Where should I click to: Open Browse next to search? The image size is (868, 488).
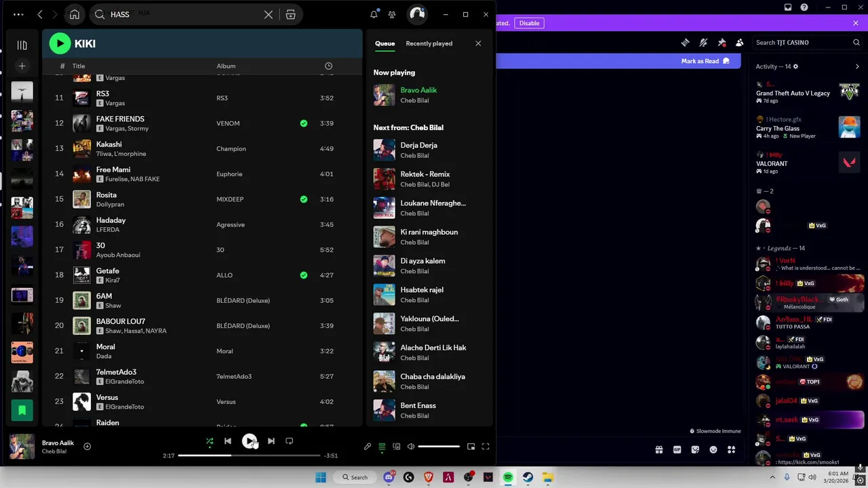(x=290, y=14)
